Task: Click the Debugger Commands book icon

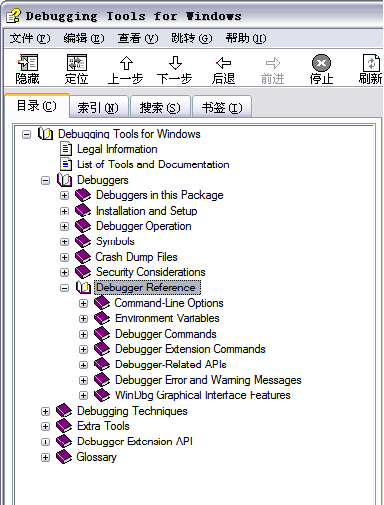Action: 102,334
